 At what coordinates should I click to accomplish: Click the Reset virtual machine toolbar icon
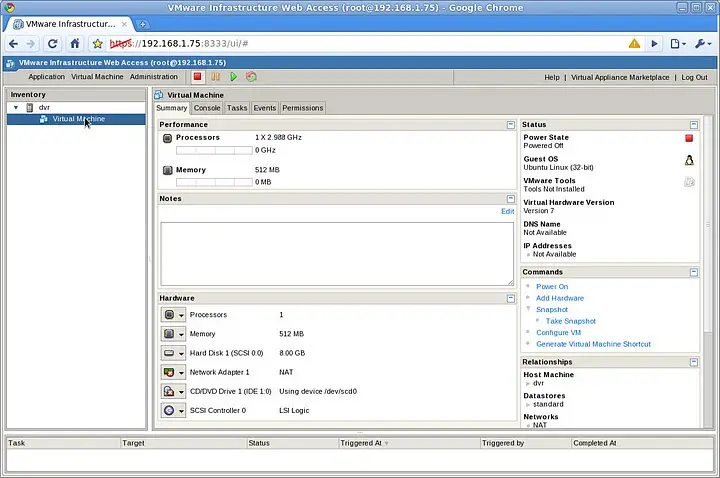coord(251,77)
